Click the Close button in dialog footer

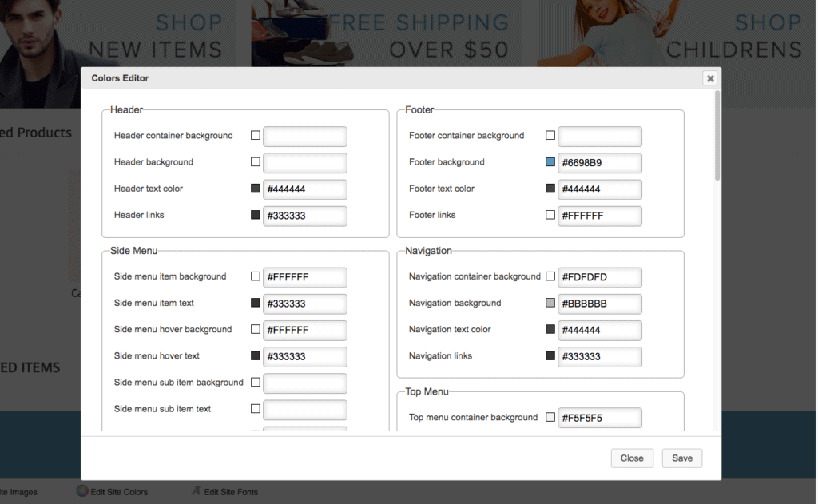pyautogui.click(x=632, y=458)
